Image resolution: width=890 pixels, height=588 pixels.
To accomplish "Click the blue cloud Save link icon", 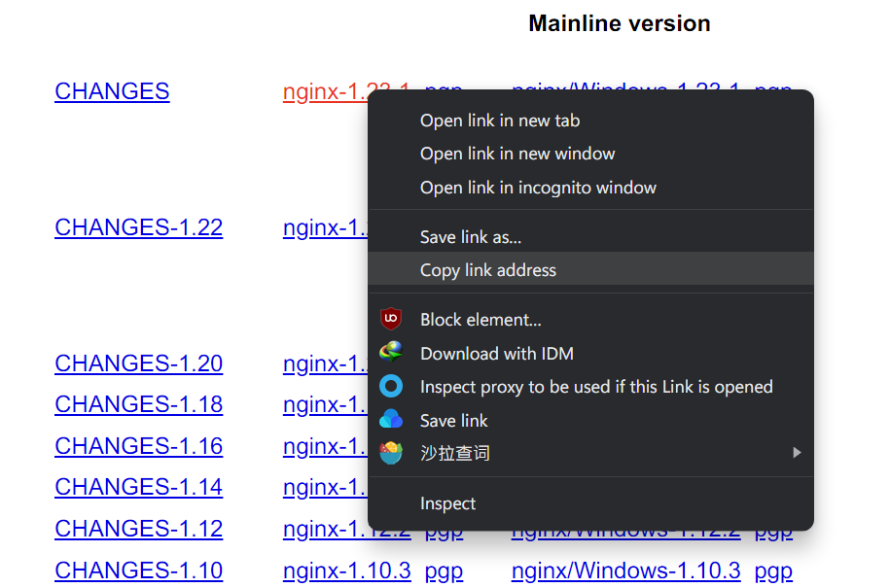I will (391, 420).
